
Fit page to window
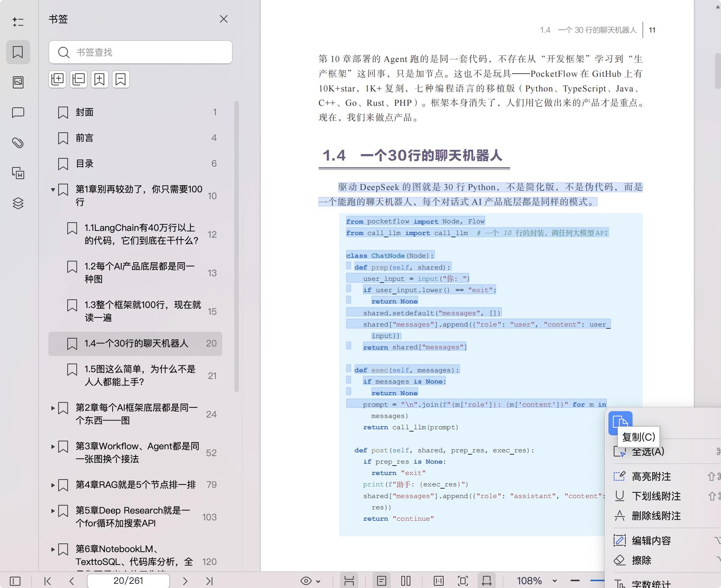[x=463, y=581]
